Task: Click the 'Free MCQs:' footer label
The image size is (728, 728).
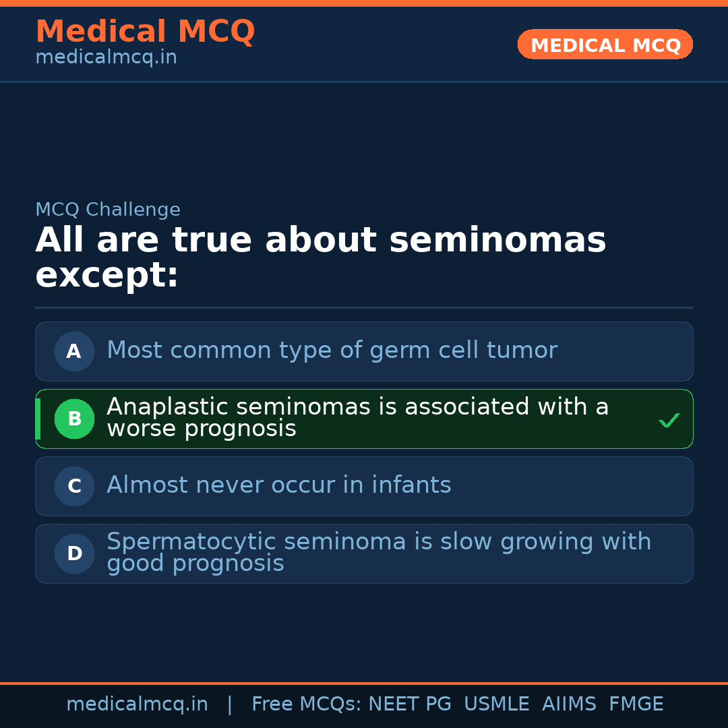Action: pyautogui.click(x=306, y=704)
